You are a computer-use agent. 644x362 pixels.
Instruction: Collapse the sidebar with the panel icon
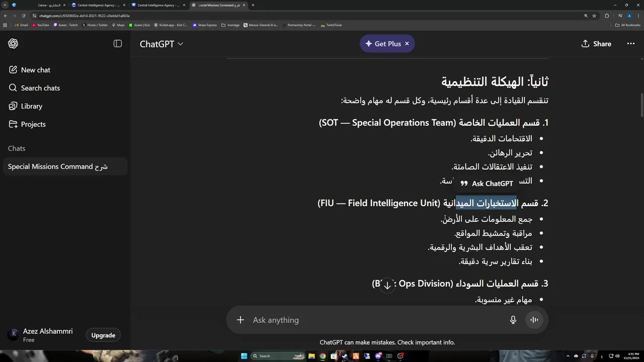pos(118,44)
